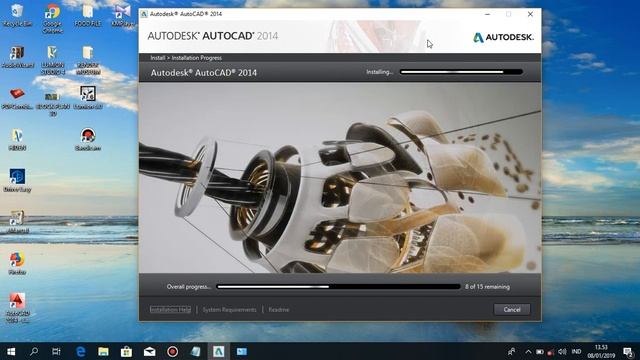This screenshot has height=360, width=640.
Task: Close the AutoCAD installer window
Action: 530,14
